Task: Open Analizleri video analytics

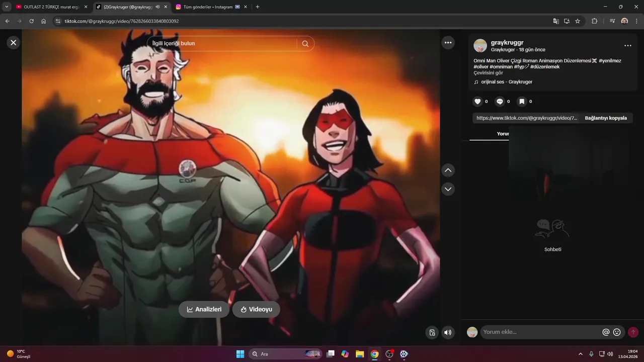Action: 204,309
